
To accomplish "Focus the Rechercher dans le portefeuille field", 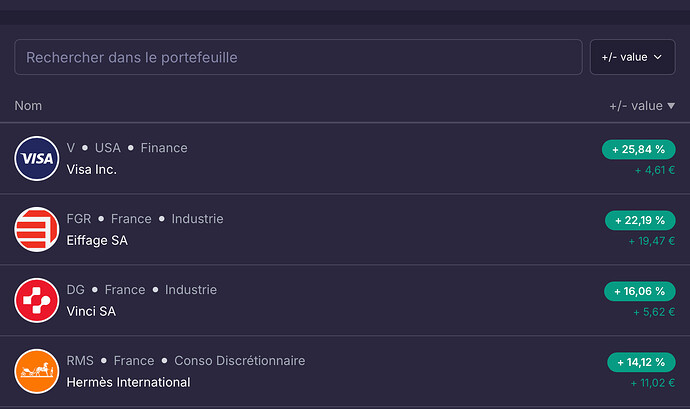I will click(298, 57).
